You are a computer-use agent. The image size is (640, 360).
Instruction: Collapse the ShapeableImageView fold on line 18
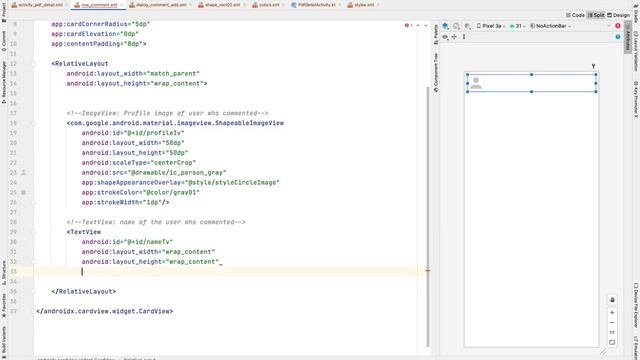pos(33,123)
